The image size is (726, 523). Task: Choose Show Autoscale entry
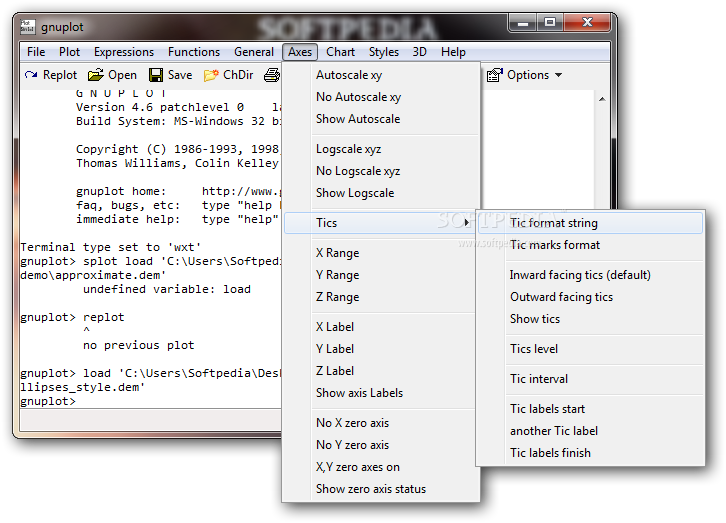(381, 119)
